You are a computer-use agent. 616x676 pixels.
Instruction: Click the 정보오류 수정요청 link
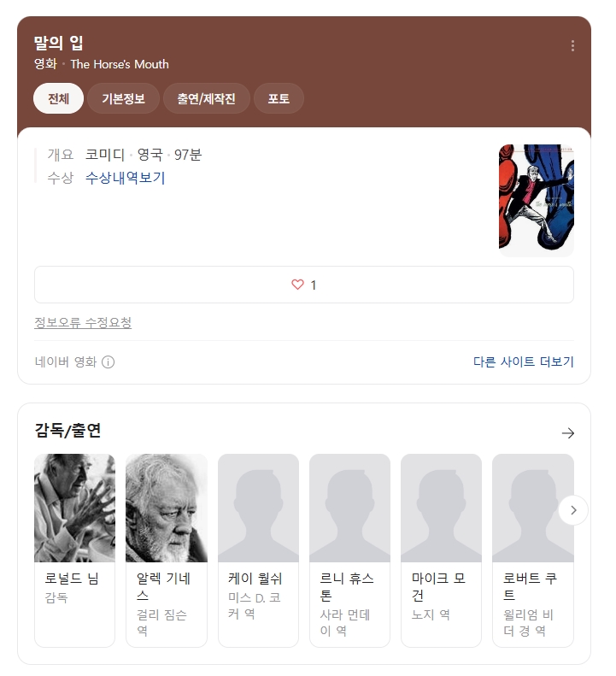tap(83, 322)
